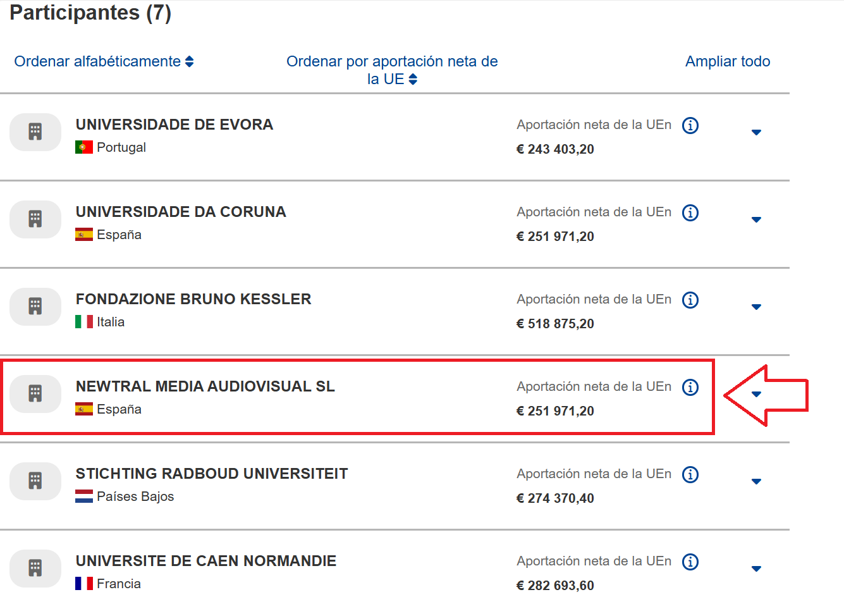Expand Newtral Media Audiovisual SL details

click(756, 394)
